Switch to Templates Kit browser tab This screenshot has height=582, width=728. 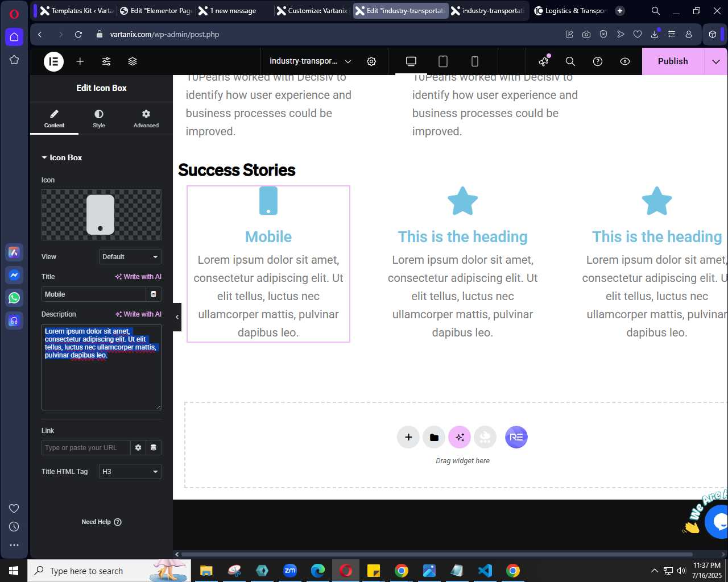77,11
